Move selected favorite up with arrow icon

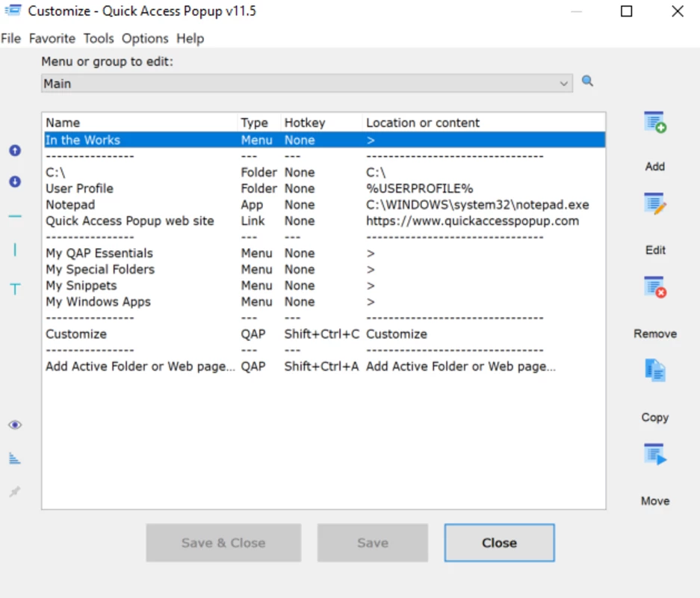[15, 150]
